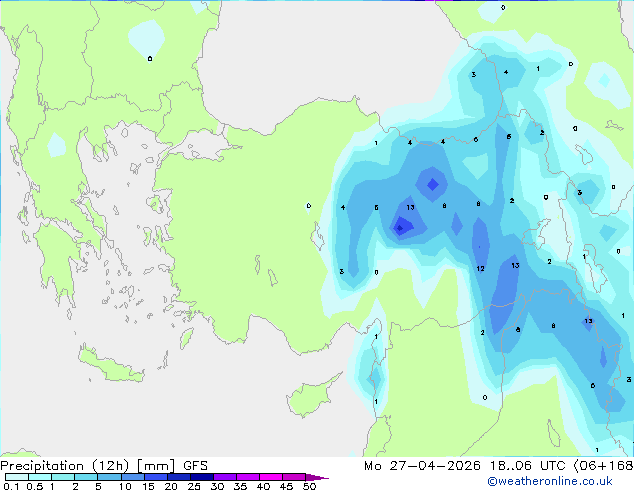Viewport: 634px width, 490px height.
Task: Click the '12' precipitation value on the map
Action: coord(480,268)
